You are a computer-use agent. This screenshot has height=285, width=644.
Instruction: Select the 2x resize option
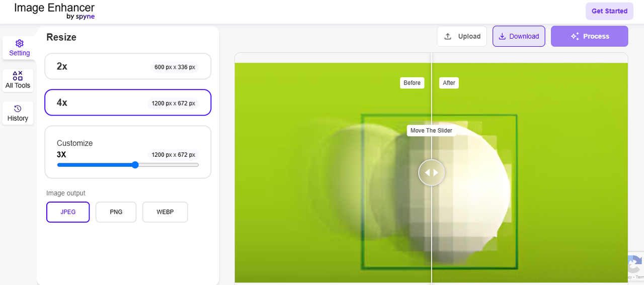pyautogui.click(x=128, y=66)
